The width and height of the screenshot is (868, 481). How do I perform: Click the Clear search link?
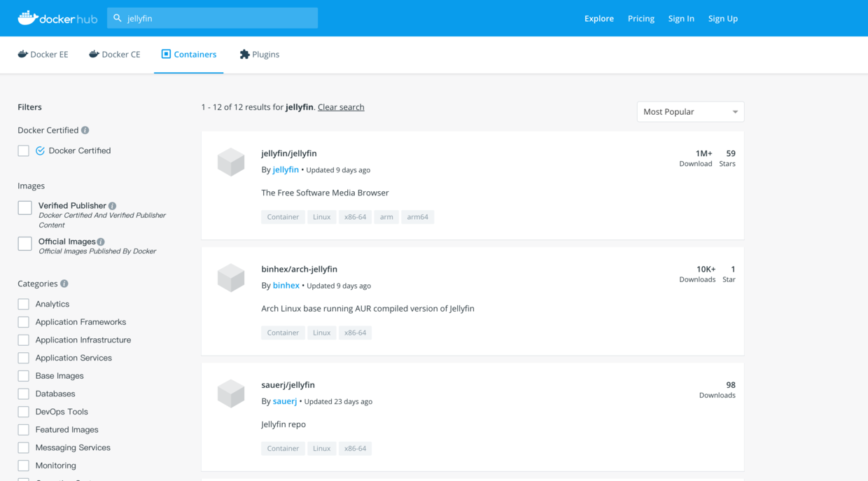click(341, 107)
